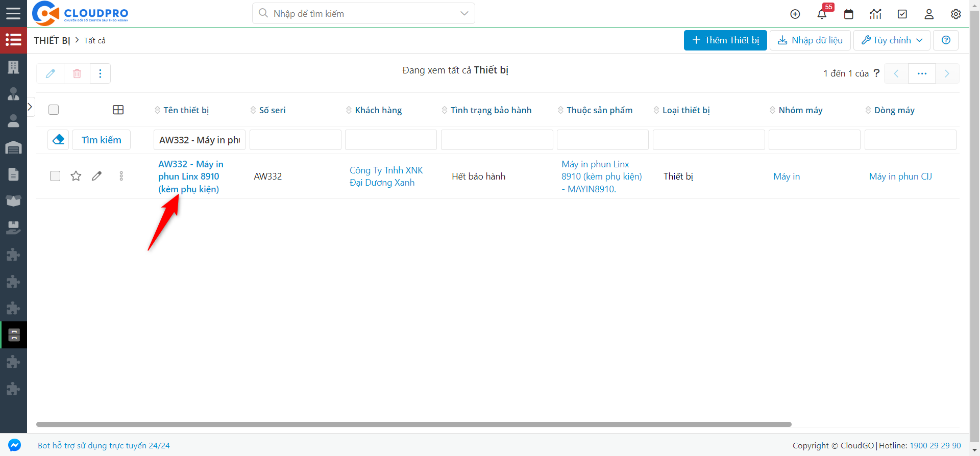Open the active device module sidebar icon
The image size is (980, 456).
point(13,335)
